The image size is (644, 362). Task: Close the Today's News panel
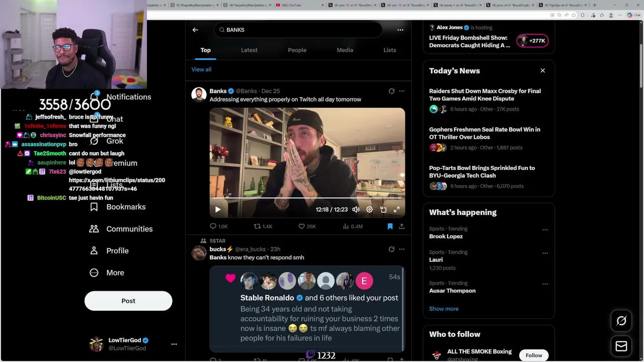[x=542, y=70]
